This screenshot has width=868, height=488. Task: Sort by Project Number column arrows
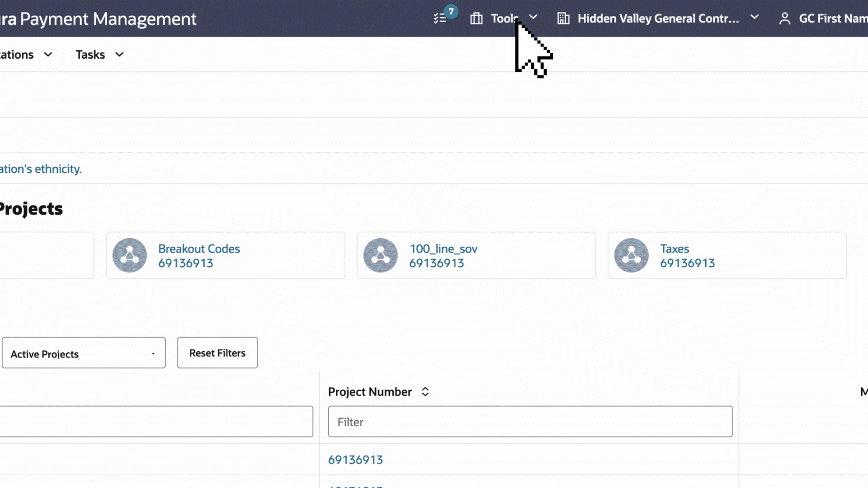click(425, 392)
